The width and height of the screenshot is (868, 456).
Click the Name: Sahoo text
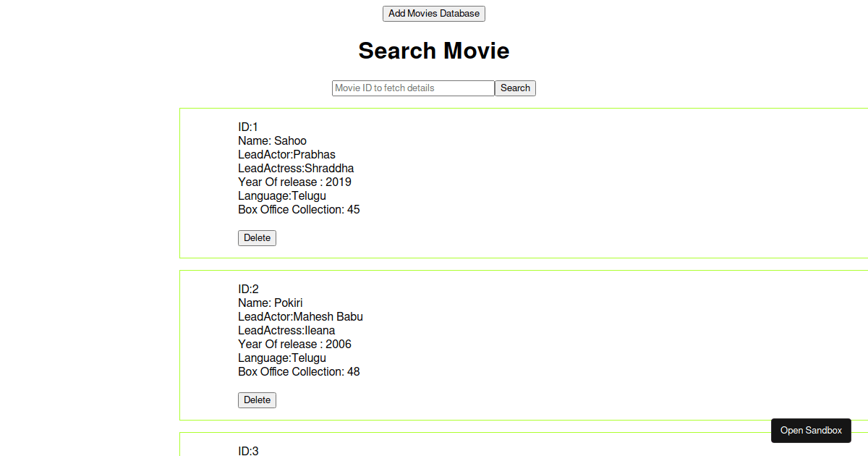coord(272,141)
